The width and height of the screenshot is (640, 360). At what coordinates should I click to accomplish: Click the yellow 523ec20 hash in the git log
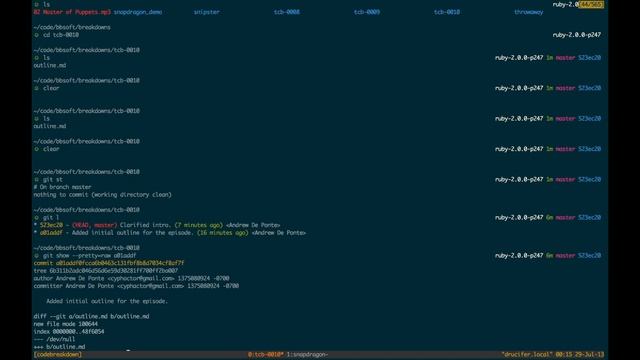point(51,225)
